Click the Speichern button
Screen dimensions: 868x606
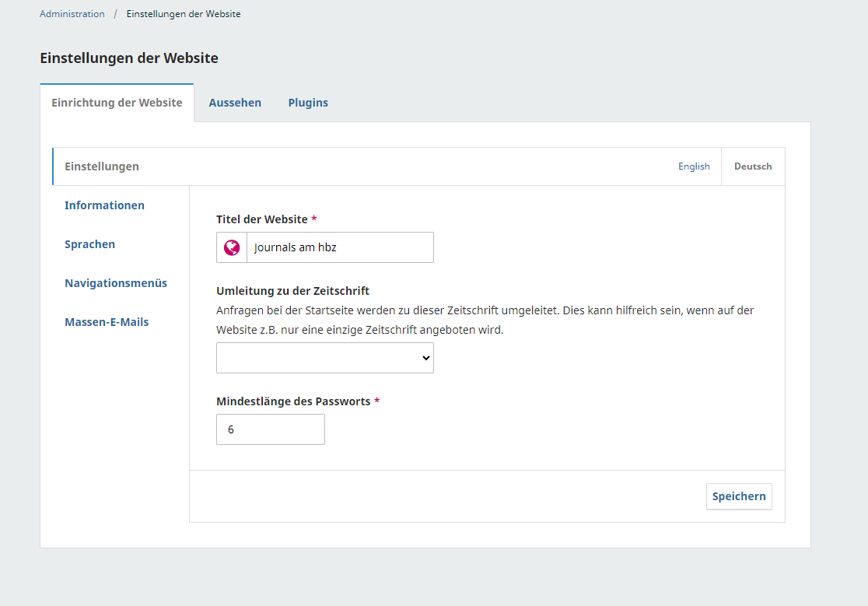pyautogui.click(x=738, y=496)
